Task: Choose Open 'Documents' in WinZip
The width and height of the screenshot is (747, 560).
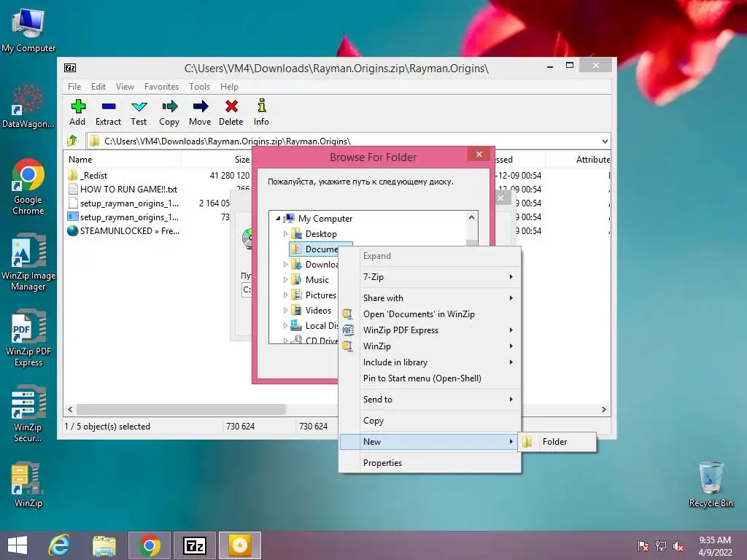Action: click(430, 314)
